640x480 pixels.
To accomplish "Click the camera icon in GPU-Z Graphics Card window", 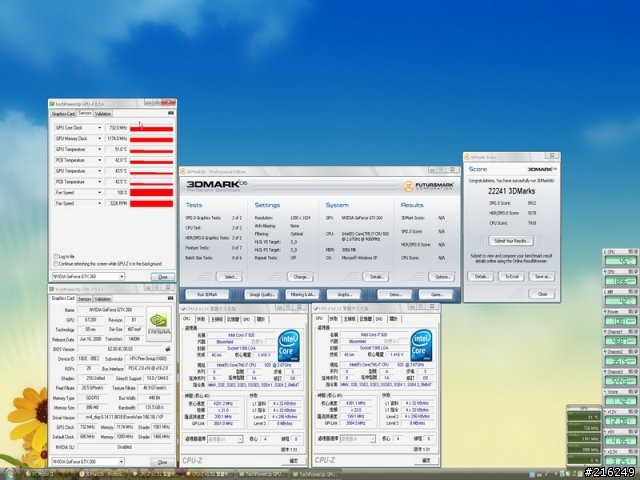I will (171, 298).
